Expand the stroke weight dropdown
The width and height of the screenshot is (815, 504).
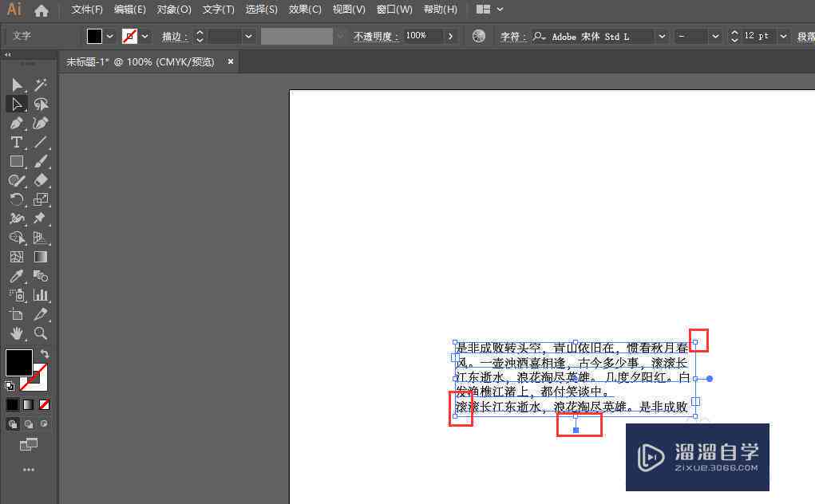point(248,37)
